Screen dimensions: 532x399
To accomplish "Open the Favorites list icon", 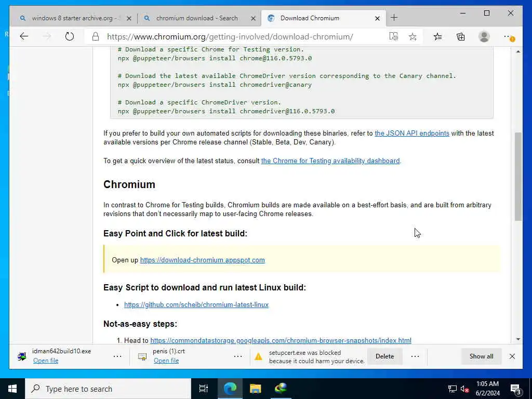I will (x=437, y=37).
